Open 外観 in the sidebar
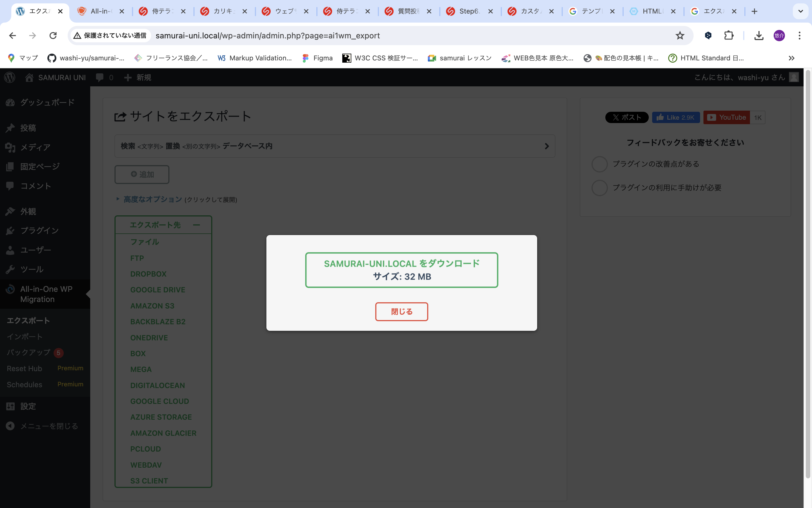This screenshot has height=508, width=812. [x=45, y=211]
